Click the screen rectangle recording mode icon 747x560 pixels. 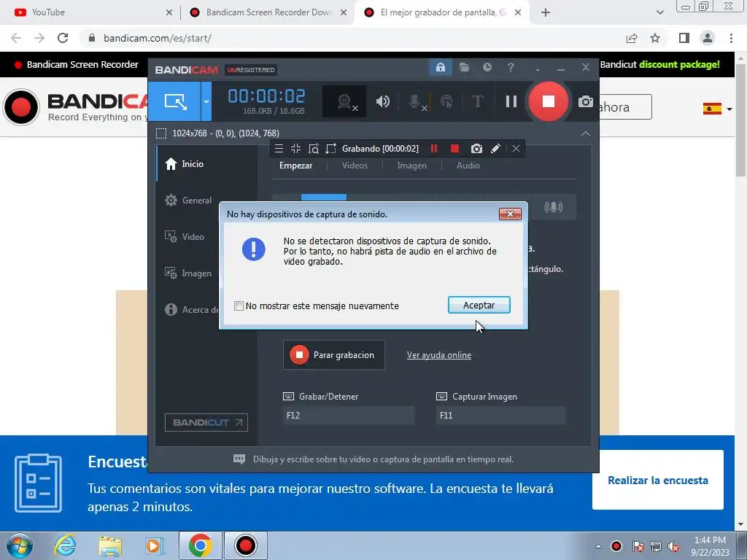click(175, 101)
